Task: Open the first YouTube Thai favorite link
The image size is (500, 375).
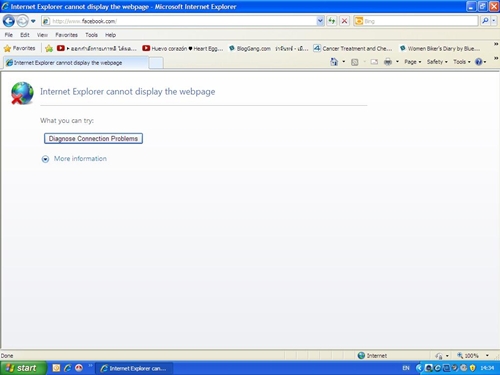Action: (x=97, y=48)
